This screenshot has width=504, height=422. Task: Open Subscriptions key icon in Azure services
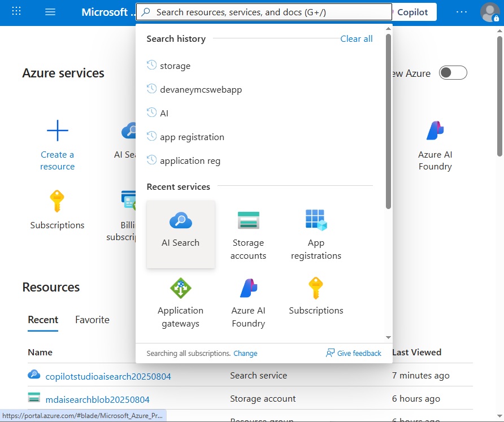click(x=57, y=201)
